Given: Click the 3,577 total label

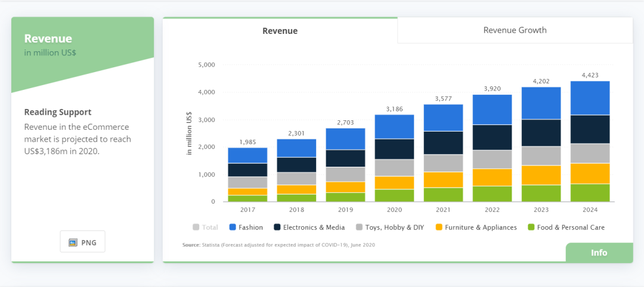Looking at the screenshot, I should click(443, 98).
